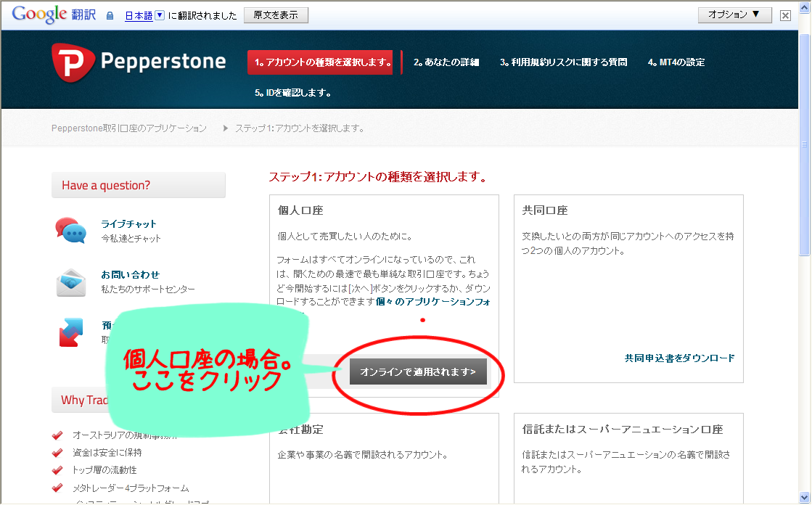The height and width of the screenshot is (505, 812).
Task: Click the メタトレーダー4プラットフォーム checkmark icon
Action: coord(57,488)
